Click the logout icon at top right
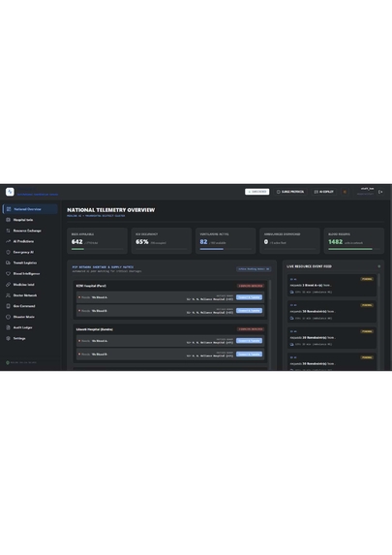Screen dimensions: 392x555 (380, 192)
